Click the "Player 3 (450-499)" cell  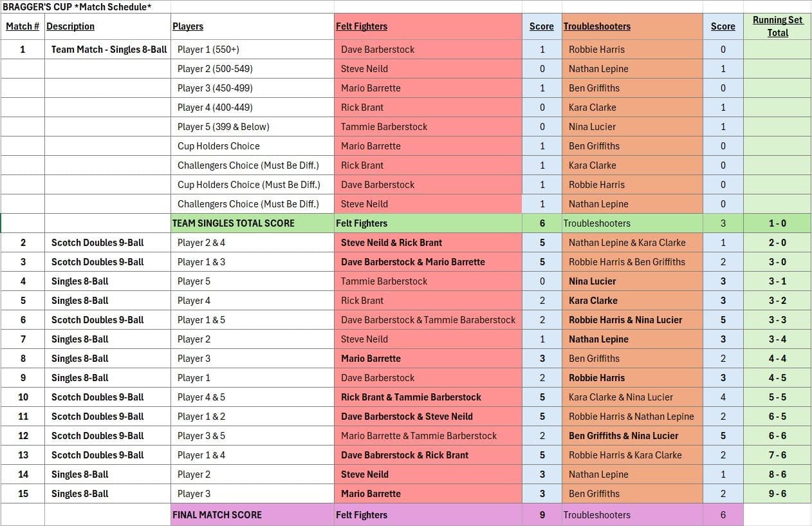(252, 88)
